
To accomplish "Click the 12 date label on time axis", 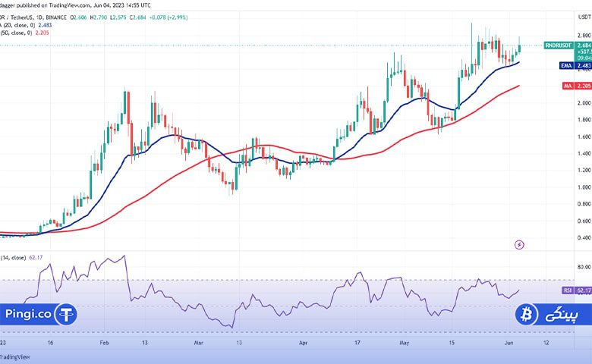I will click(x=546, y=343).
